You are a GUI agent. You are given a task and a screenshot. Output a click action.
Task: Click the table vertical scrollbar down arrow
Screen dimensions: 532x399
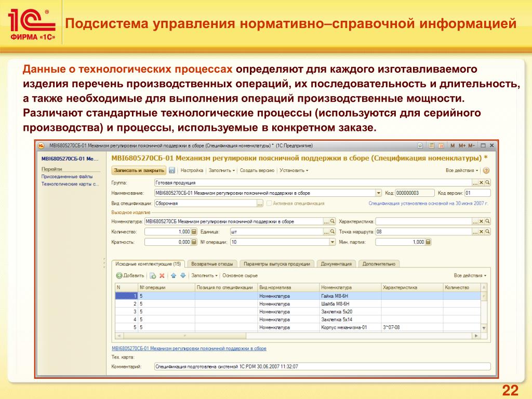point(484,328)
